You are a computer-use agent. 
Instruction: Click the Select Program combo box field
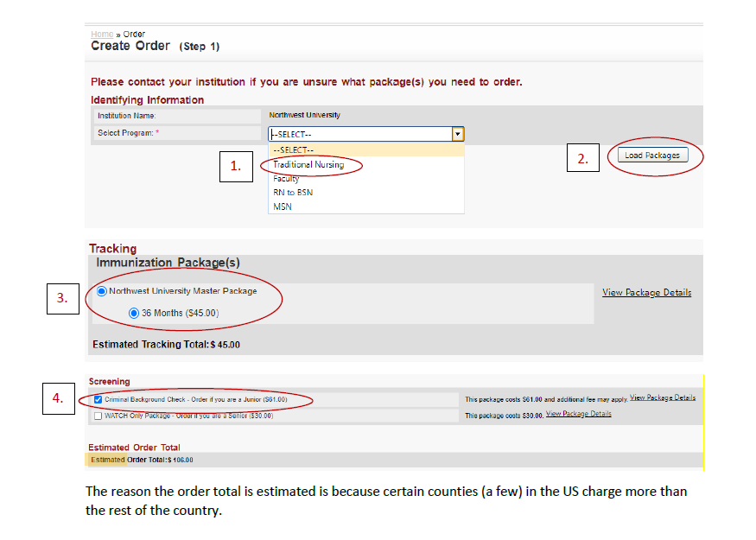coord(359,134)
